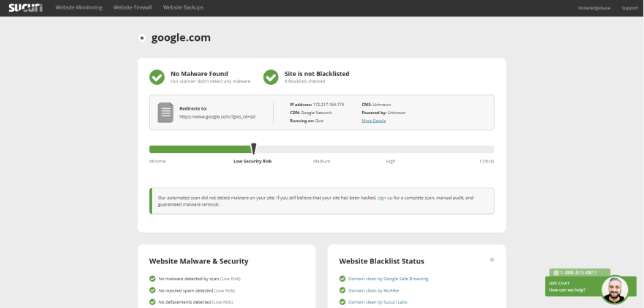The width and height of the screenshot is (644, 308).
Task: Click the live chat agent avatar
Action: click(615, 290)
